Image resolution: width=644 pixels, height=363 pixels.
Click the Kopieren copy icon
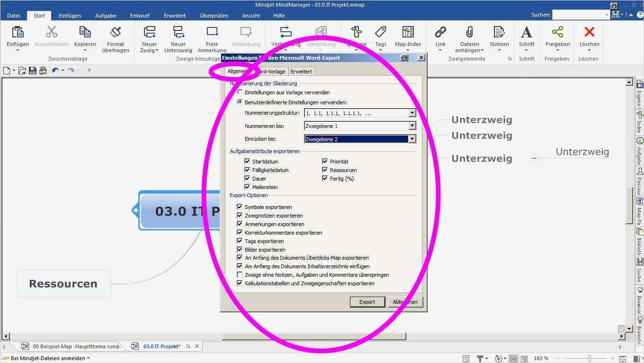click(x=85, y=32)
